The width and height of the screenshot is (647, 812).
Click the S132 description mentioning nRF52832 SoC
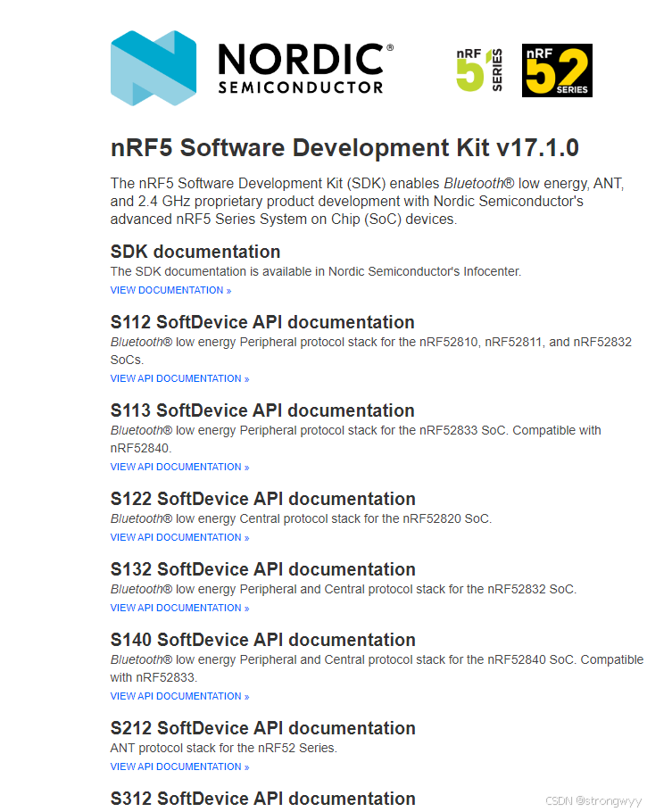[344, 589]
